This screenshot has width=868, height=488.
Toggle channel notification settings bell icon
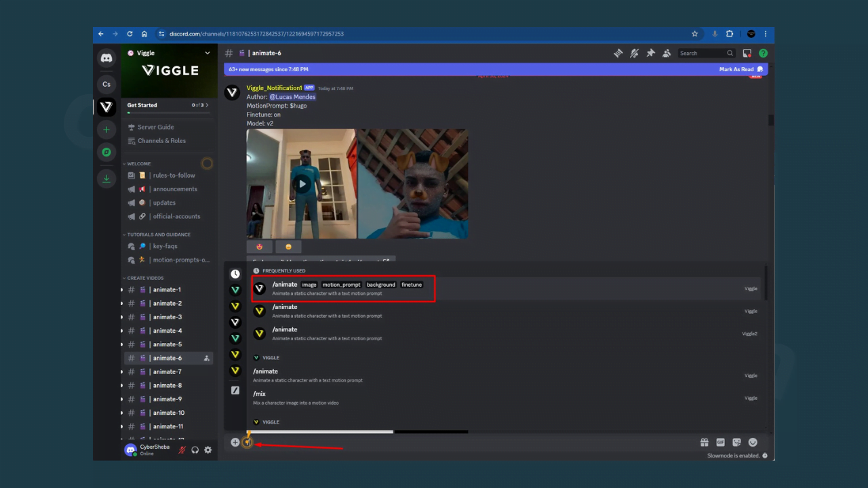(634, 53)
